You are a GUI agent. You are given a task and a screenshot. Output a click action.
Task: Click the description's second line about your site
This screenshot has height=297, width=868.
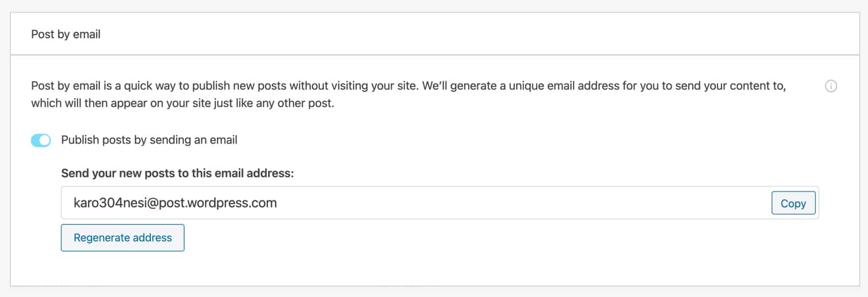(182, 105)
